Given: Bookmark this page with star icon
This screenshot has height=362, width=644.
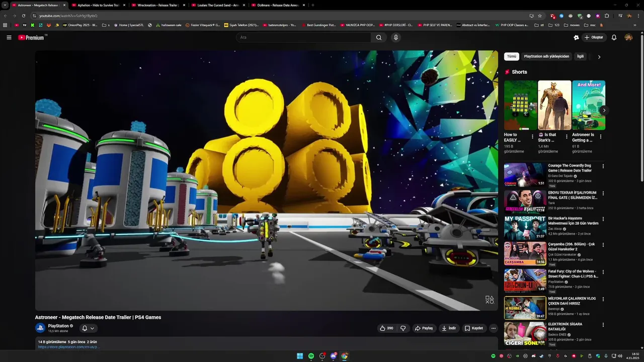Looking at the screenshot, I should 540,16.
